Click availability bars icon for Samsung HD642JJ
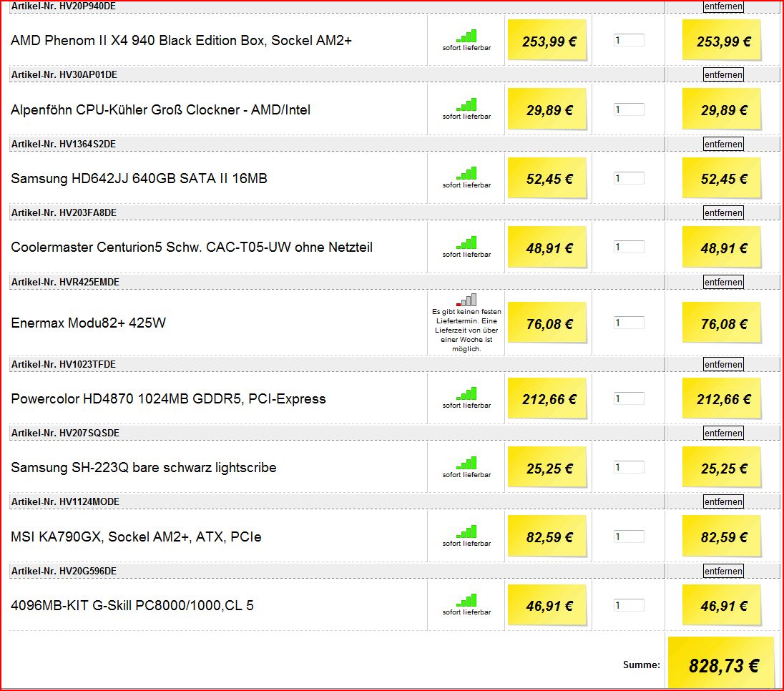The height and width of the screenshot is (691, 784). tap(466, 173)
